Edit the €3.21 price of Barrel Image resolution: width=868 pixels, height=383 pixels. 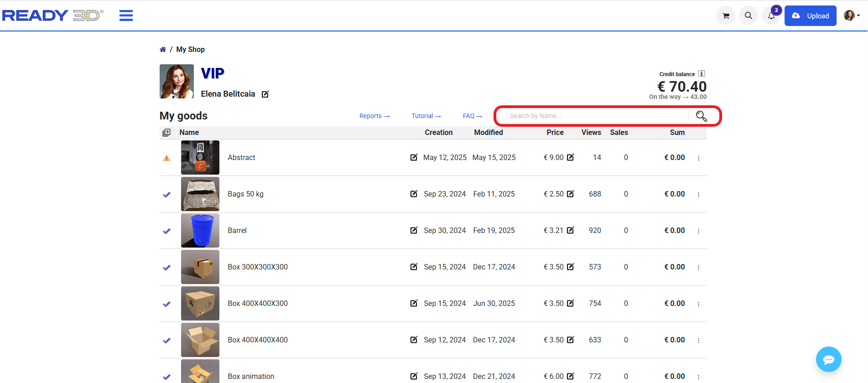(570, 230)
